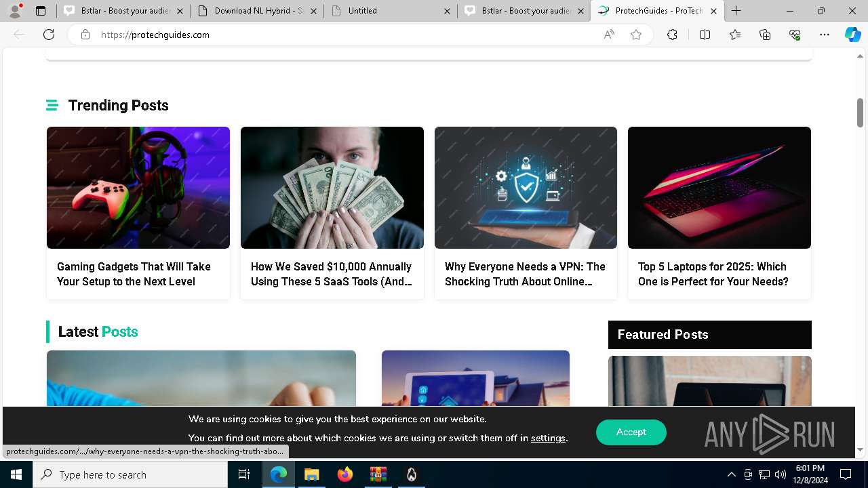The width and height of the screenshot is (868, 488).
Task: Open 'How We Saved $10,000 Annually' link
Action: click(x=332, y=274)
